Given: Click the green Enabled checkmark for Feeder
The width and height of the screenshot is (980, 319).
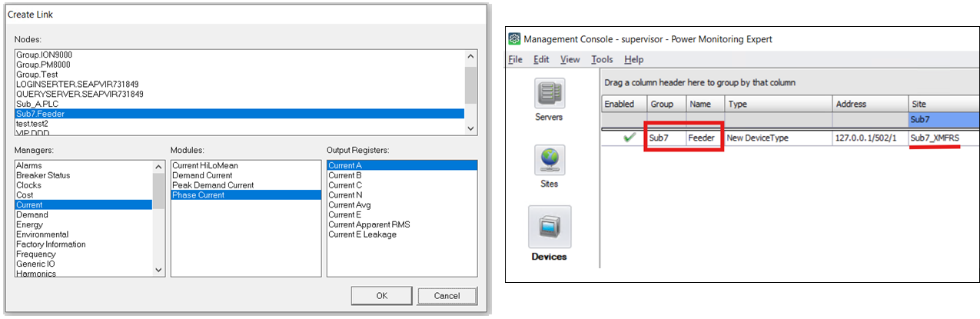Looking at the screenshot, I should click(x=629, y=138).
